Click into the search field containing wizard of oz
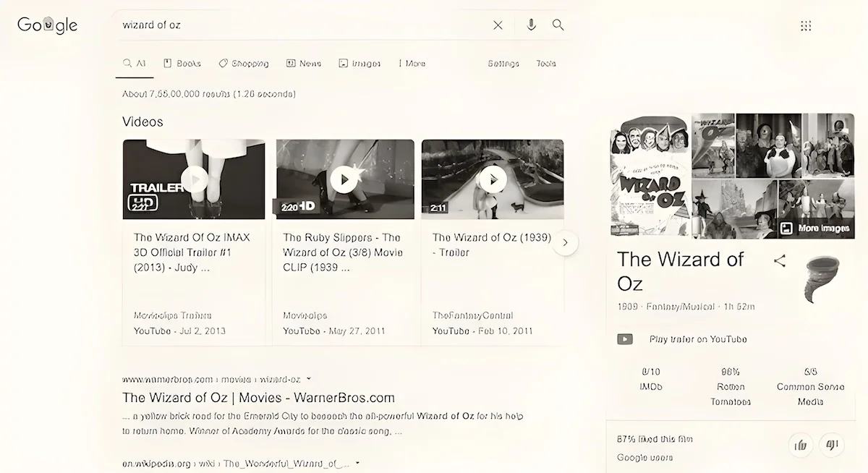Viewport: 868px width, 473px height. 304,25
